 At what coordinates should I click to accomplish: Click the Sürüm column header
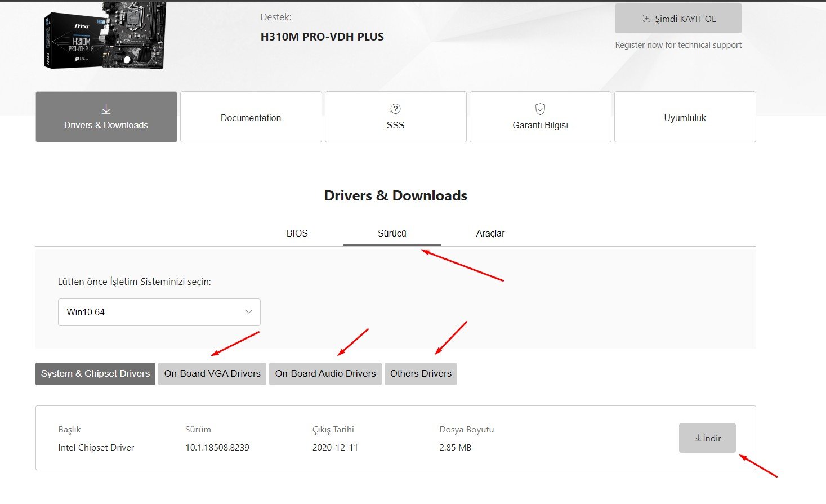[x=198, y=430]
